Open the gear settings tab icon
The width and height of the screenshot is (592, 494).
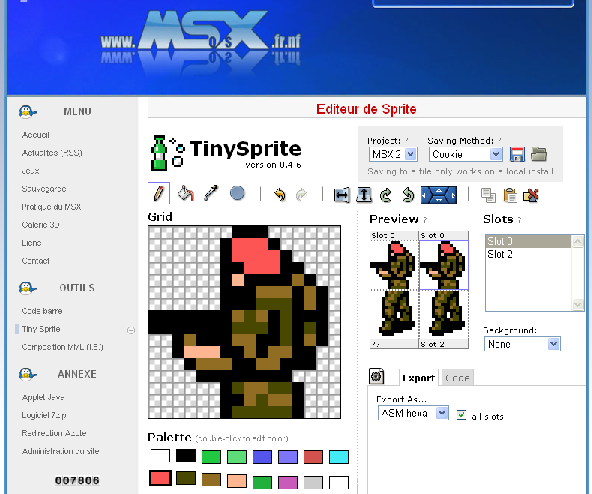coord(376,376)
